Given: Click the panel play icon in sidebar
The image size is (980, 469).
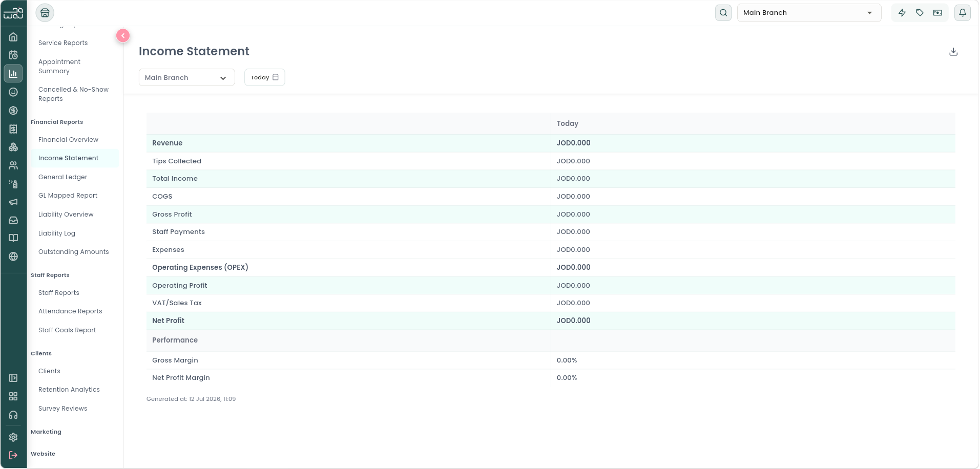Looking at the screenshot, I should tap(13, 378).
